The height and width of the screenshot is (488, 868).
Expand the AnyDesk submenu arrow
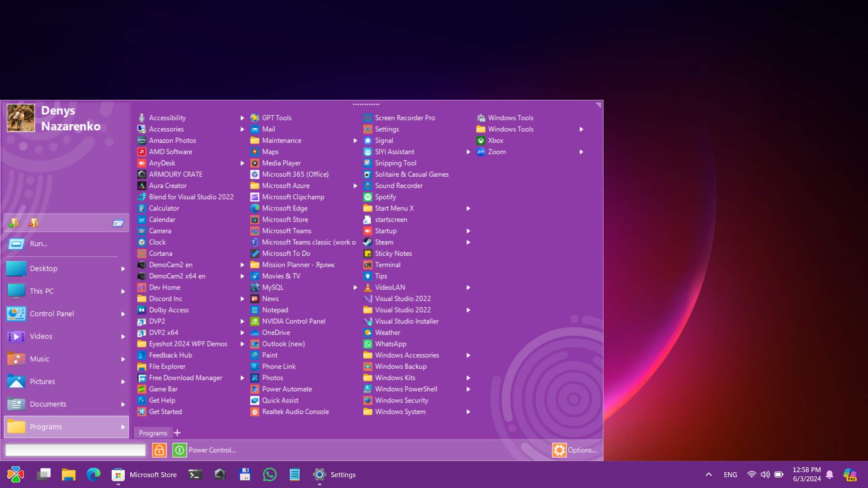point(242,163)
